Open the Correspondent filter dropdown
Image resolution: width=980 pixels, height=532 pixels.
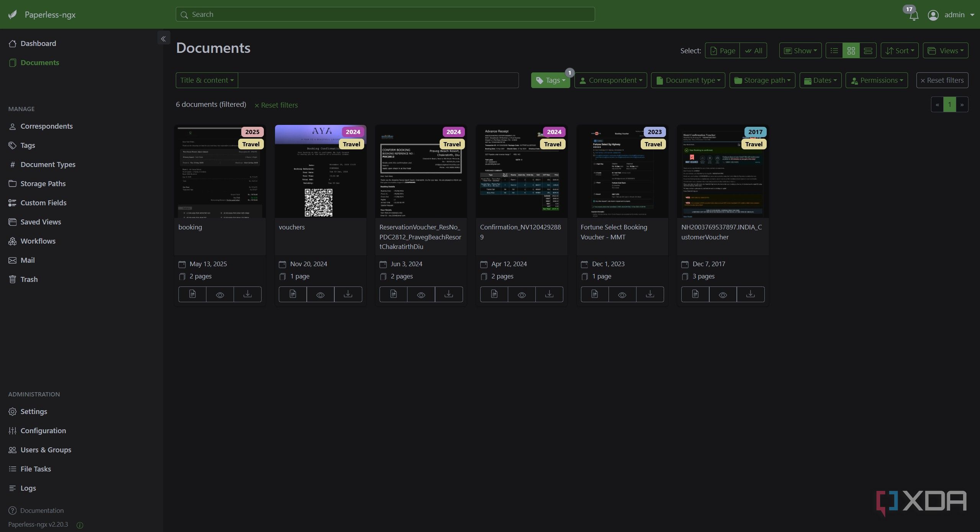point(610,80)
